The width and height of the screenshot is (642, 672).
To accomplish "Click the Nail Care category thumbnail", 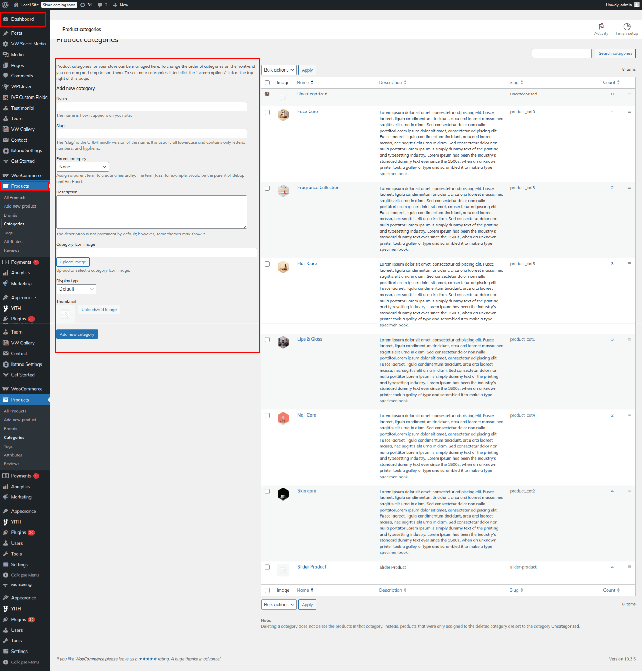I will coord(283,418).
